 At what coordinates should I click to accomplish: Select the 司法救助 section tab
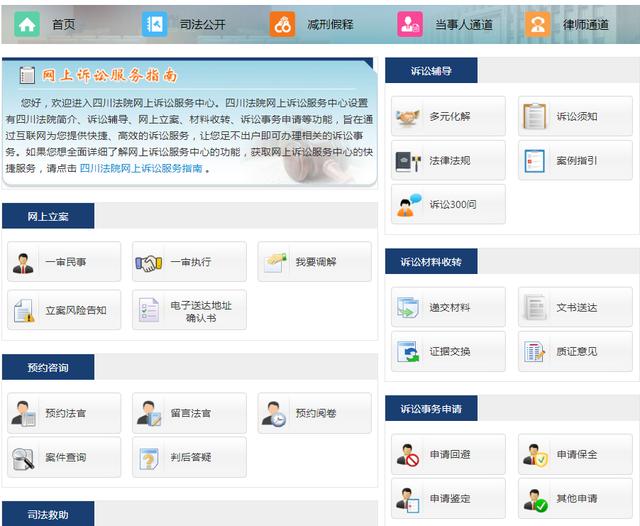tap(48, 514)
